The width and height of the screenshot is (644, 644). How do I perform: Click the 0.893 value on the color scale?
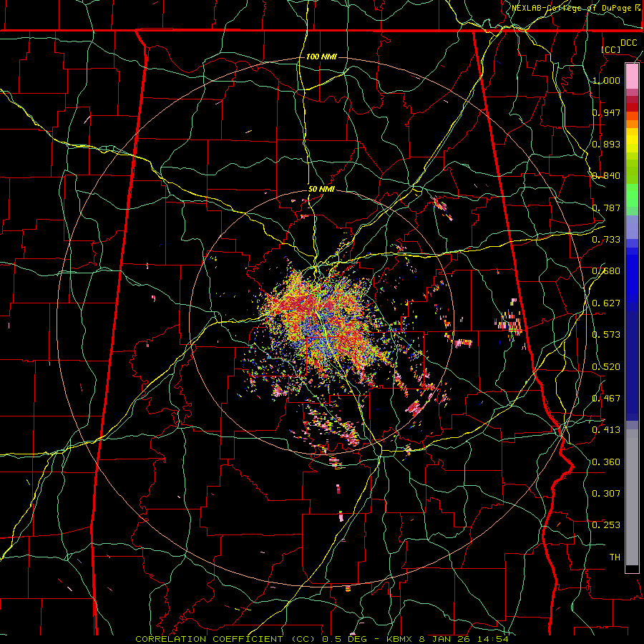pos(606,144)
